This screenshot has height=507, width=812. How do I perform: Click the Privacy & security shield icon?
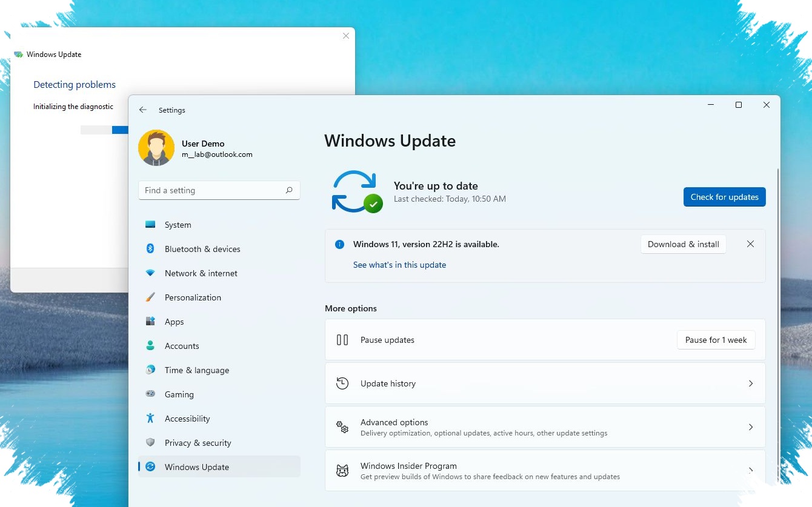pyautogui.click(x=150, y=442)
